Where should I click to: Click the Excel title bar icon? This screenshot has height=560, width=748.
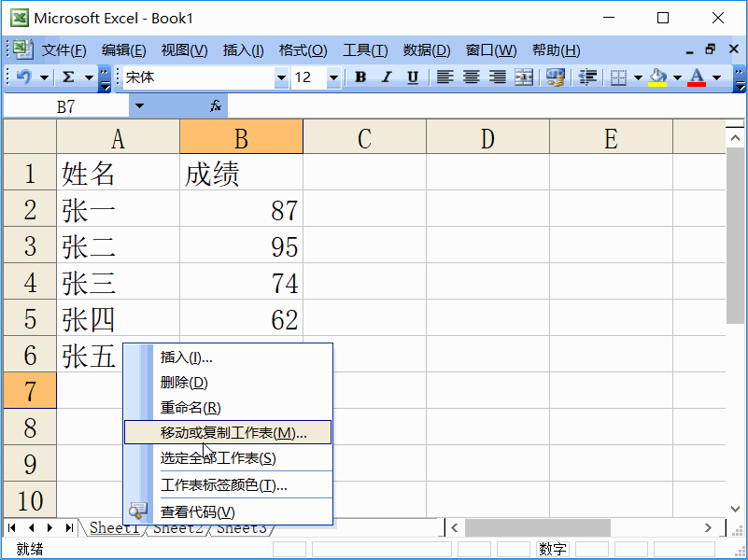(x=20, y=18)
